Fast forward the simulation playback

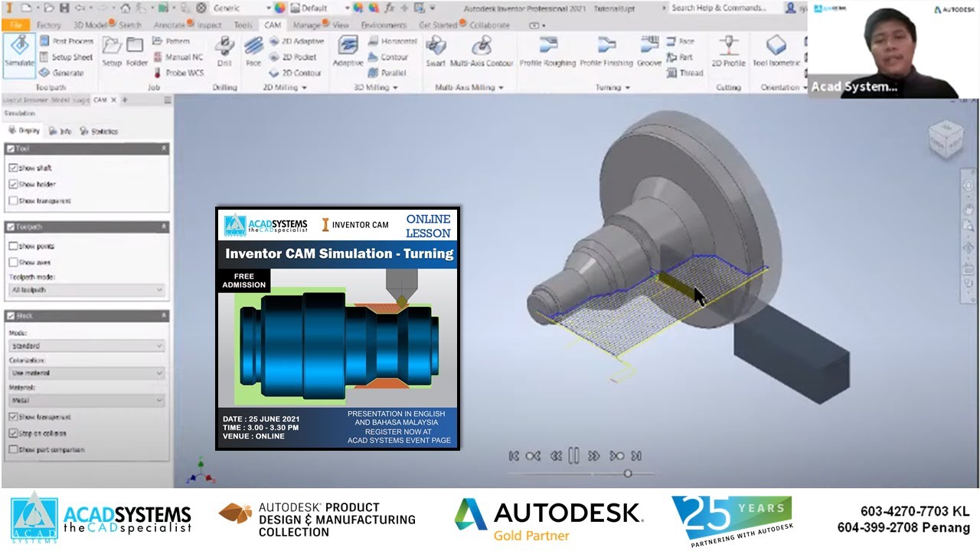click(594, 456)
